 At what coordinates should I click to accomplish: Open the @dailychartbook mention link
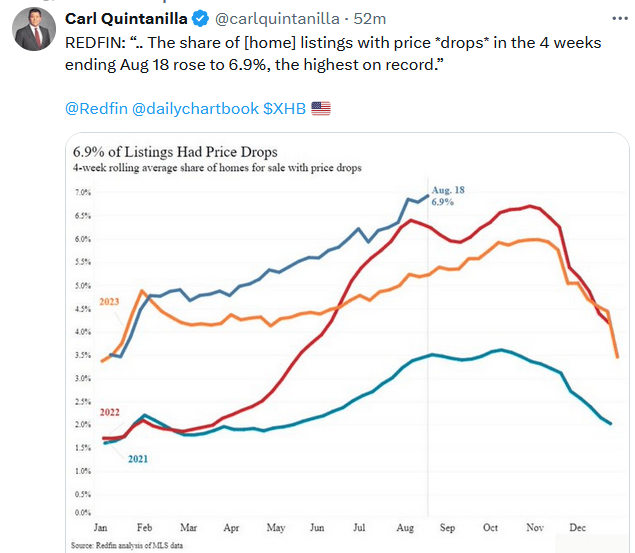(x=195, y=108)
